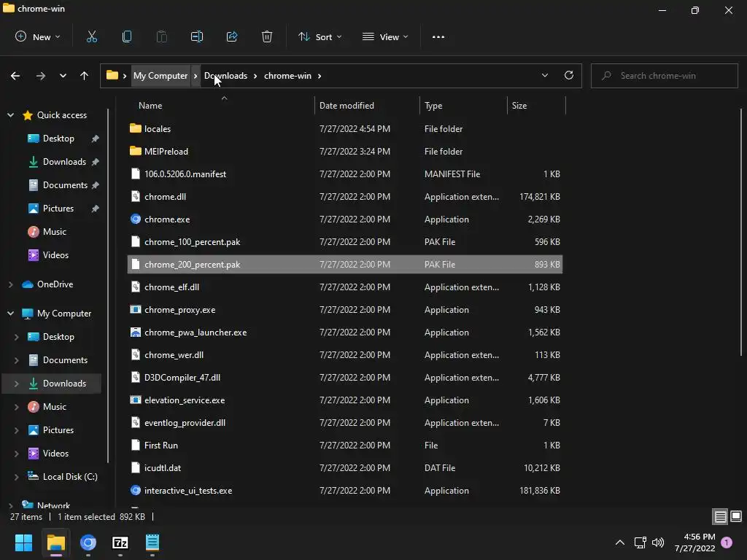Open Chromium from the taskbar
Viewport: 747px width, 560px height.
click(88, 542)
